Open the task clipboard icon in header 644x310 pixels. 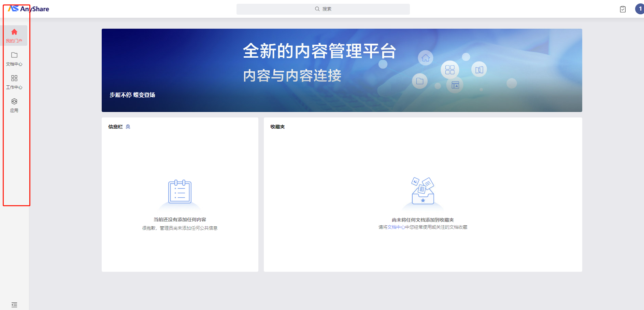[x=622, y=9]
